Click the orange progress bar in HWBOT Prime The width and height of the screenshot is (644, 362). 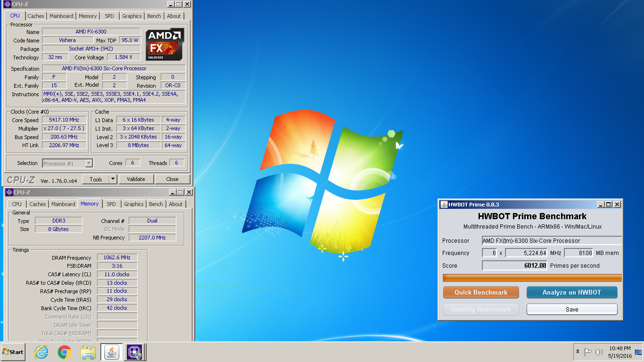(532, 278)
